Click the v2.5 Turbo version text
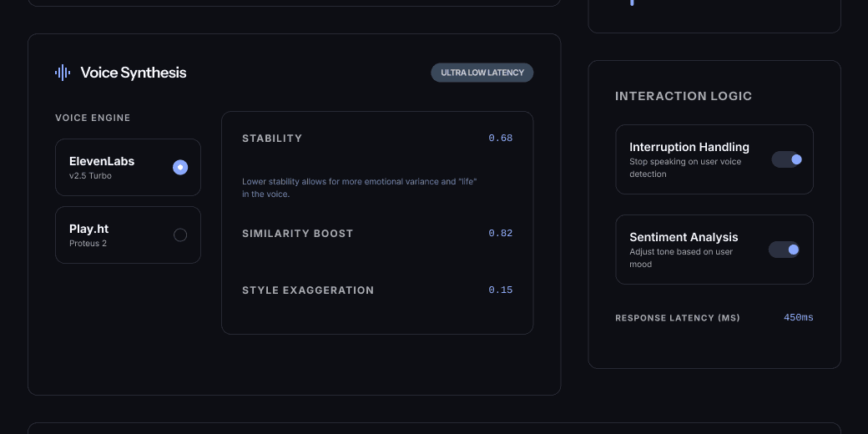Screen dimensions: 868x434 (x=90, y=176)
